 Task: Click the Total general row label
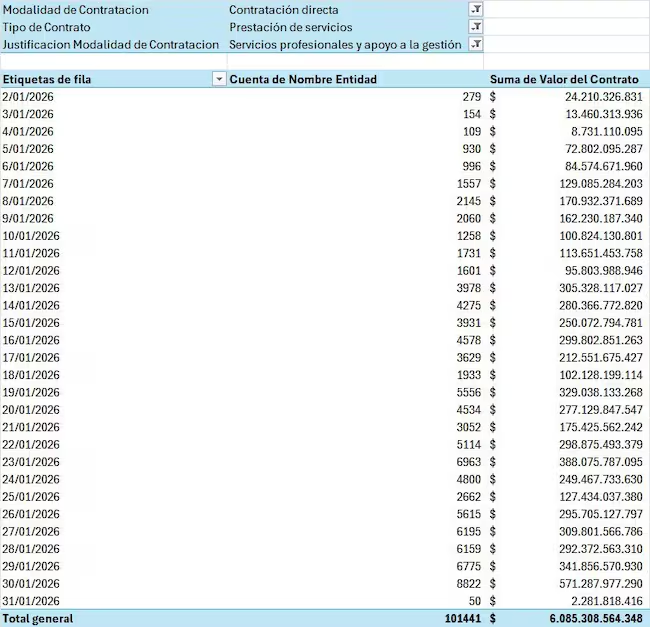click(x=38, y=619)
